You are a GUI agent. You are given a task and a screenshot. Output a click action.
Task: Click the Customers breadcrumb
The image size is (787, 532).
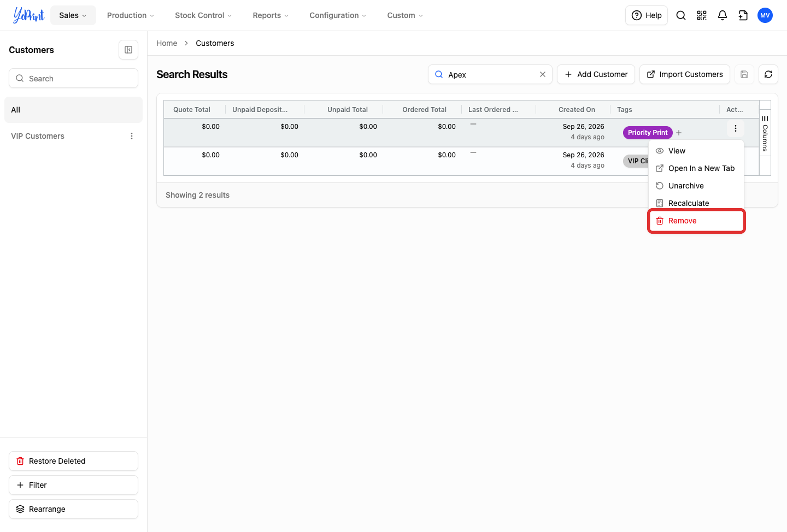coord(215,43)
